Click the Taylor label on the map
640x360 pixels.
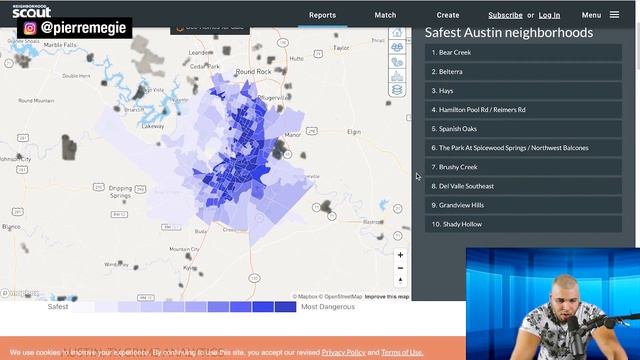click(341, 48)
